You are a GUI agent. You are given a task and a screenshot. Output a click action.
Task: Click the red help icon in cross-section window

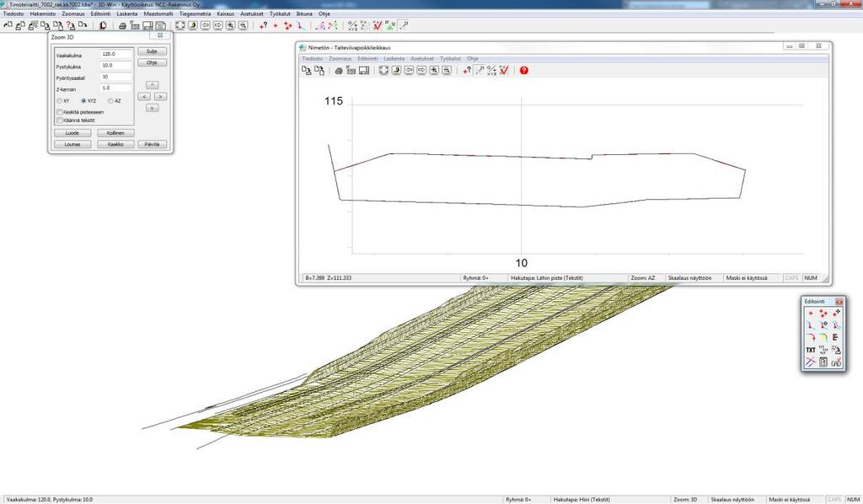click(524, 71)
